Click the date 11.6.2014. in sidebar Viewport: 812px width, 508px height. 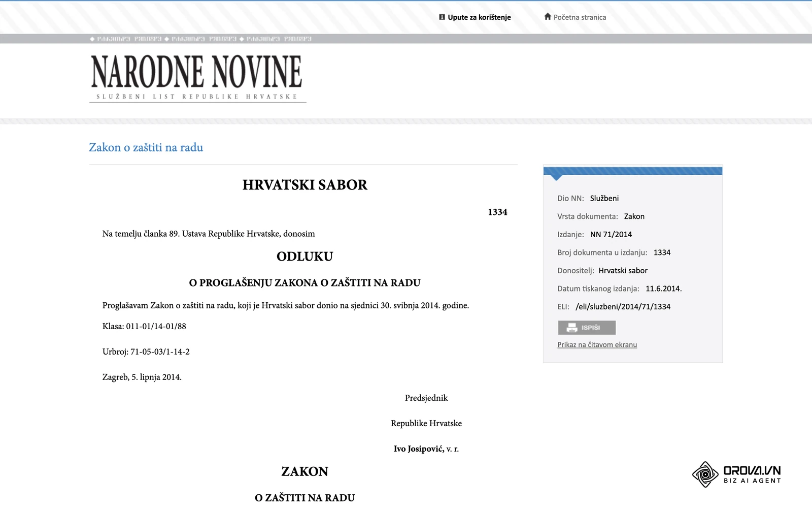click(663, 289)
